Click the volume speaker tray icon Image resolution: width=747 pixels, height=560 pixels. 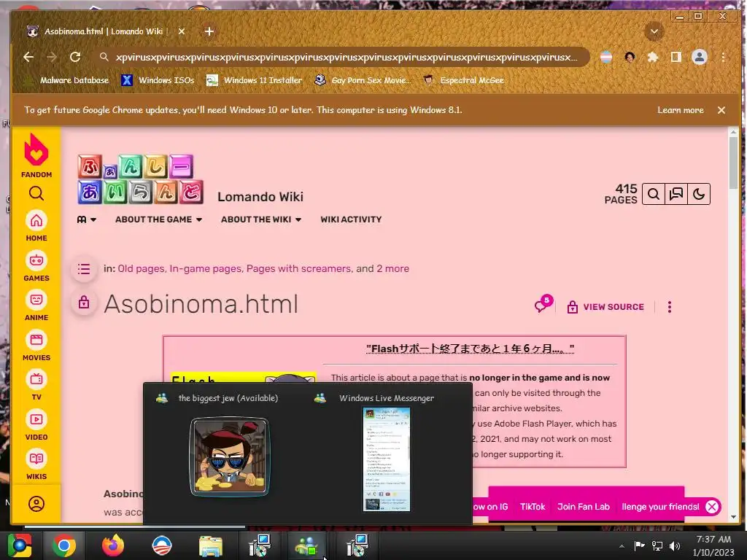(675, 545)
